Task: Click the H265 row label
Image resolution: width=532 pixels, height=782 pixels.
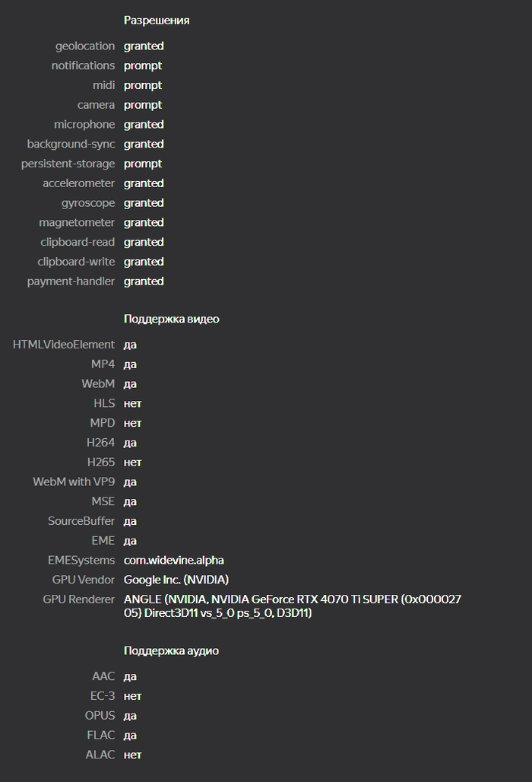Action: [x=101, y=463]
